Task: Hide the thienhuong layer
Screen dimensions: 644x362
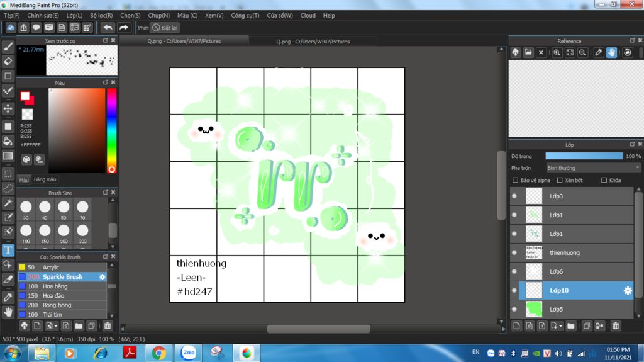Action: point(514,252)
